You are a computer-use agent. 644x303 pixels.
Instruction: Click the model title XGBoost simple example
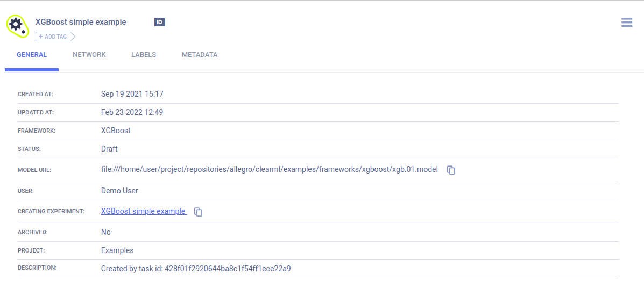tap(81, 22)
